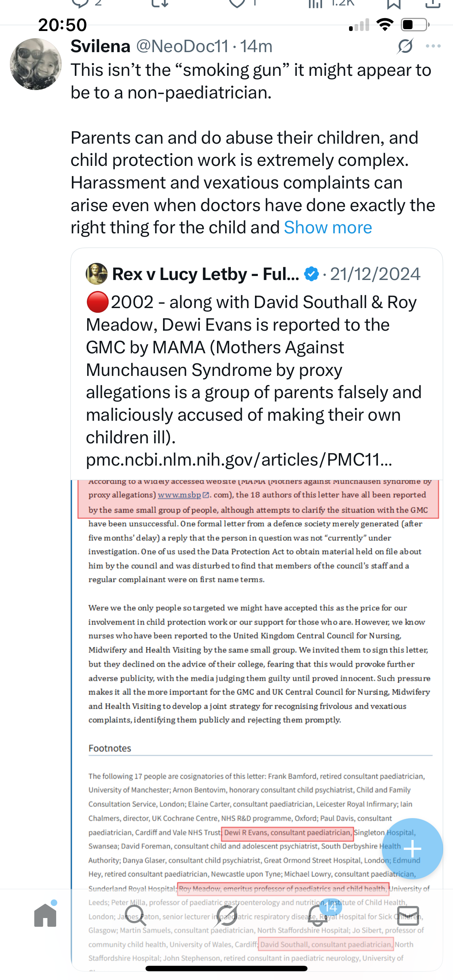Expand post with Show more
453x980 pixels.
[328, 227]
